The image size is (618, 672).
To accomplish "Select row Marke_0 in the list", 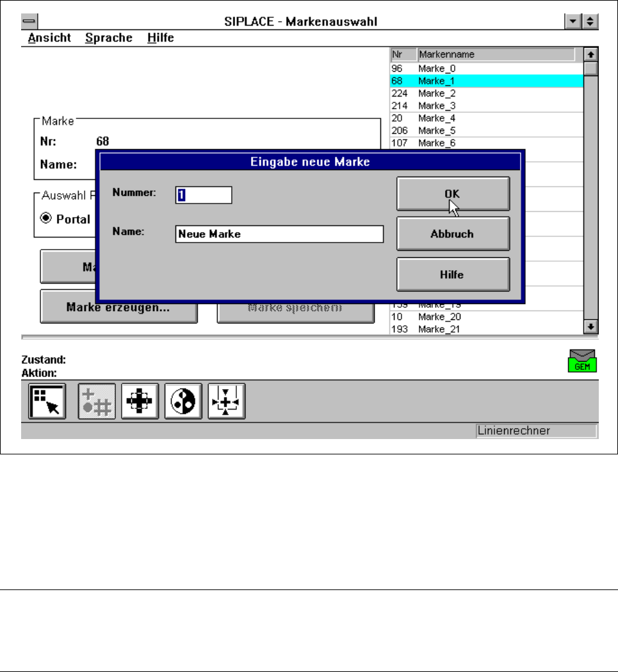I will (x=486, y=68).
